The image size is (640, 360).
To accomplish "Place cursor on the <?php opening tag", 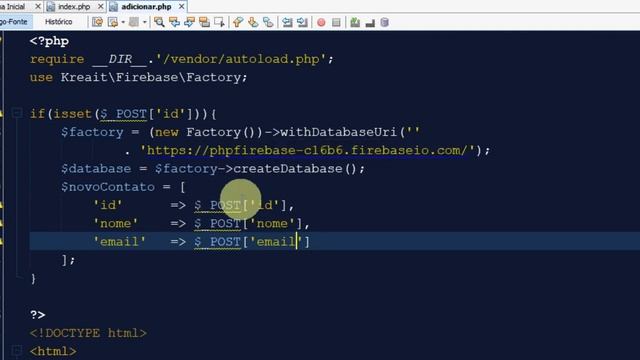I will tap(49, 41).
